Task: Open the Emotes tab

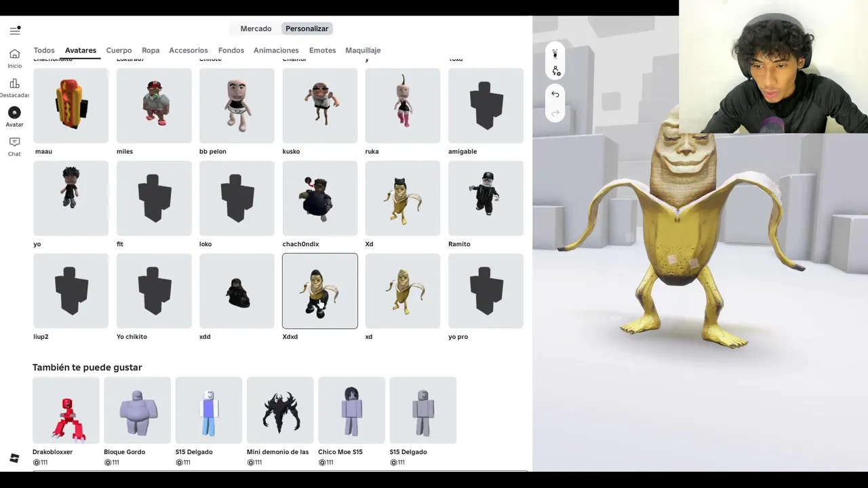Action: tap(322, 50)
